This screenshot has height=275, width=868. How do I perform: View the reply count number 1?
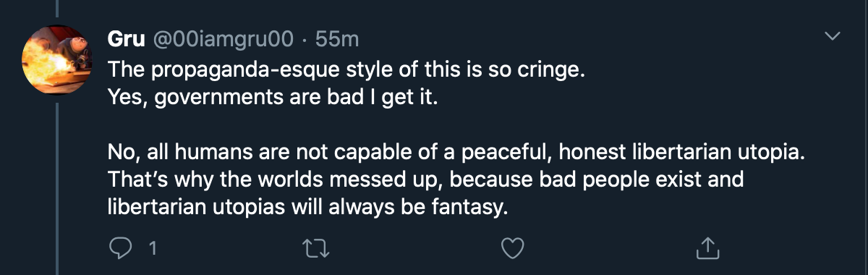tap(153, 249)
